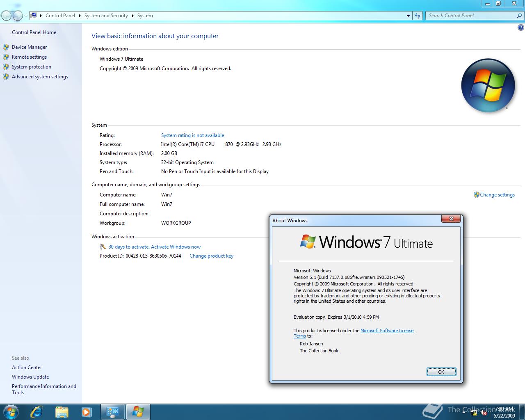This screenshot has height=420, width=525.
Task: Click the activation keys icon
Action: pyautogui.click(x=103, y=247)
